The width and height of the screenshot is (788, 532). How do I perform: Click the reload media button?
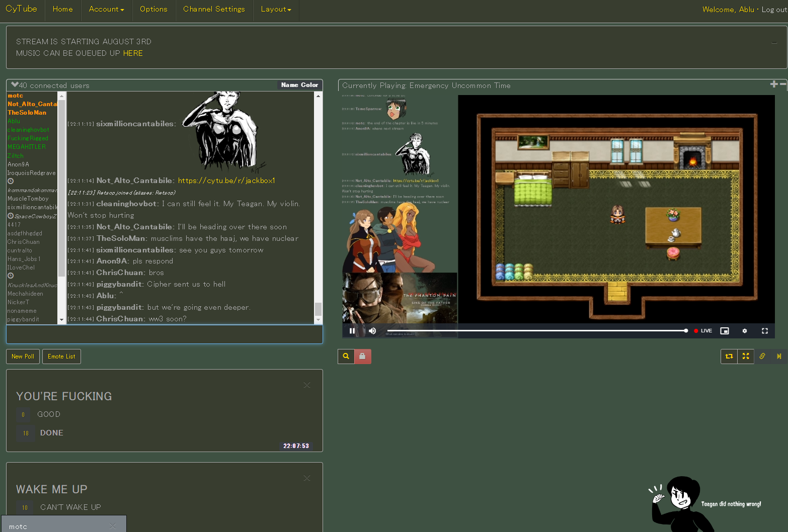729,357
